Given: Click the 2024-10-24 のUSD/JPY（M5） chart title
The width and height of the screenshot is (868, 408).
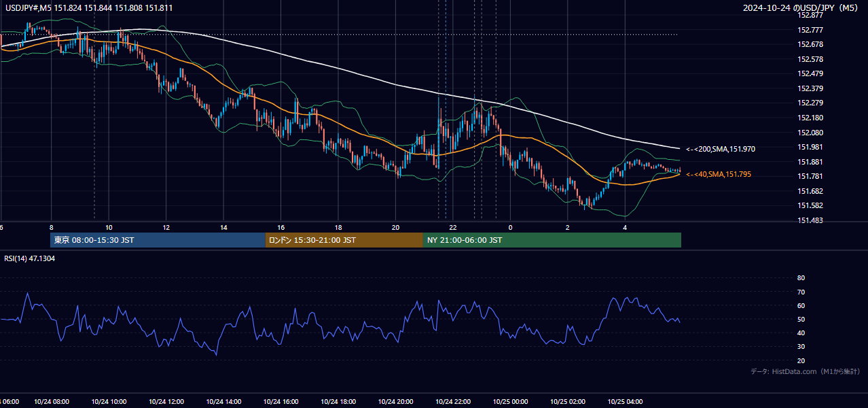Looking at the screenshot, I should (802, 7).
